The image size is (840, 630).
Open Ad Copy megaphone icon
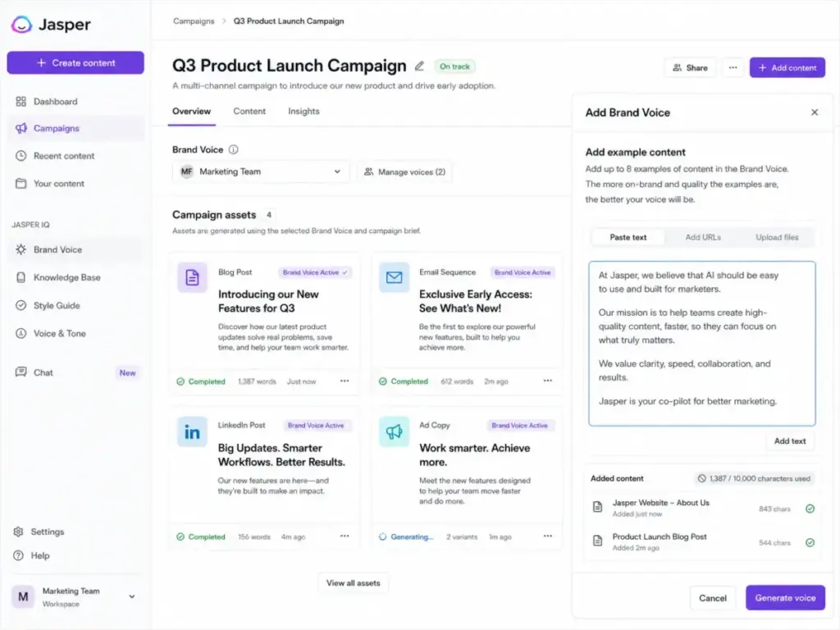coord(395,431)
